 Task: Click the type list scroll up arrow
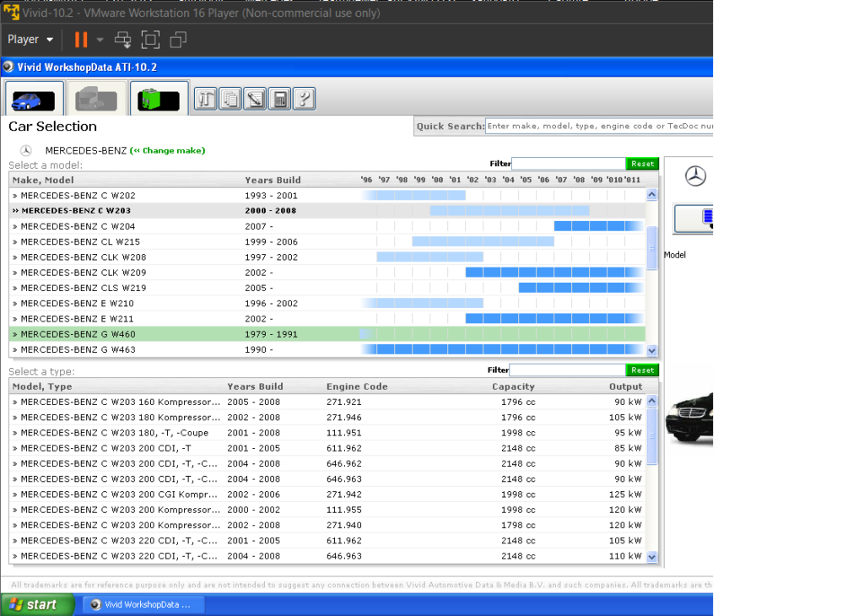(652, 401)
